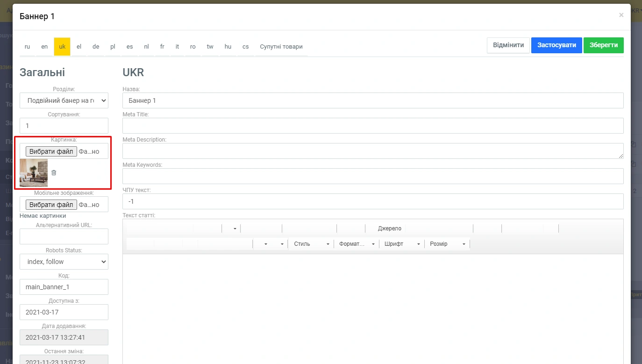Focus the Meta Title input field

tap(373, 126)
